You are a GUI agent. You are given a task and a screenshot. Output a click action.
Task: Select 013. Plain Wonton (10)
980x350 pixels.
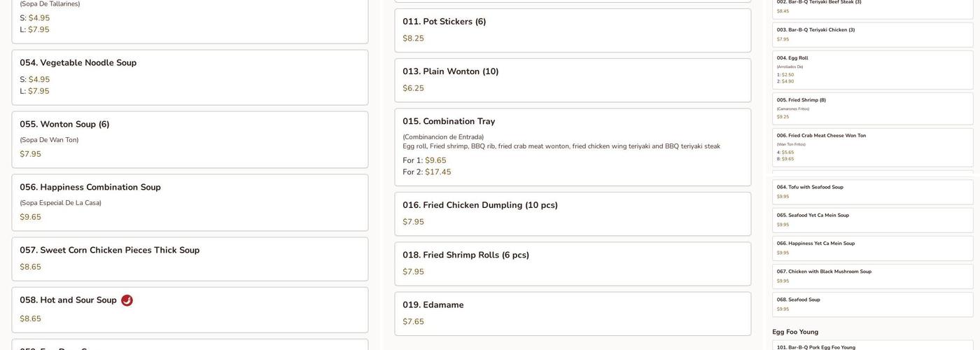click(x=572, y=80)
